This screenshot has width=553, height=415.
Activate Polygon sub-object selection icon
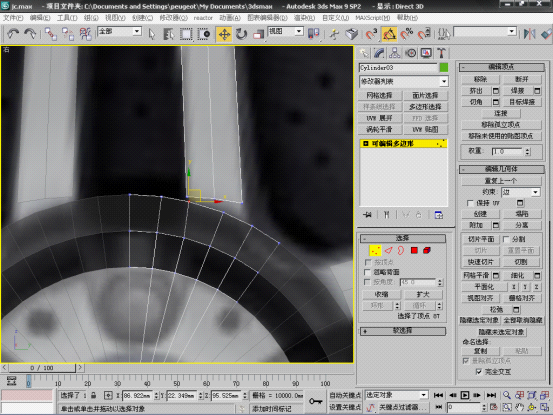(414, 250)
